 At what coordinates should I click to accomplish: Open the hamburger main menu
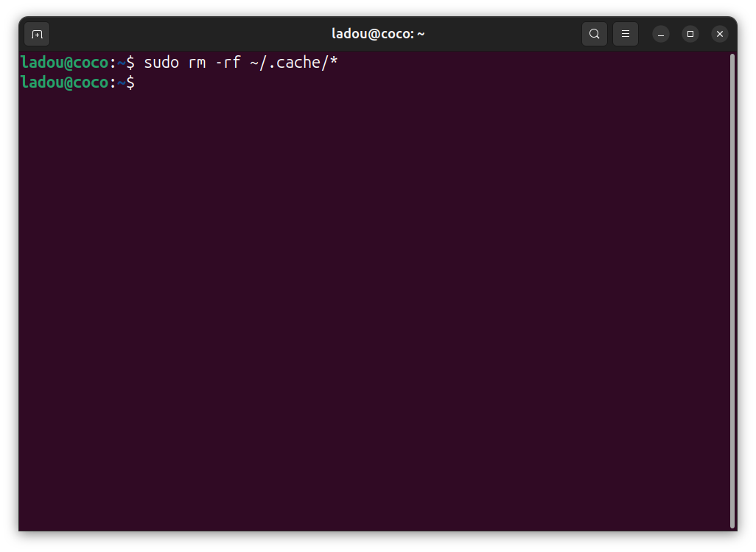click(x=626, y=34)
